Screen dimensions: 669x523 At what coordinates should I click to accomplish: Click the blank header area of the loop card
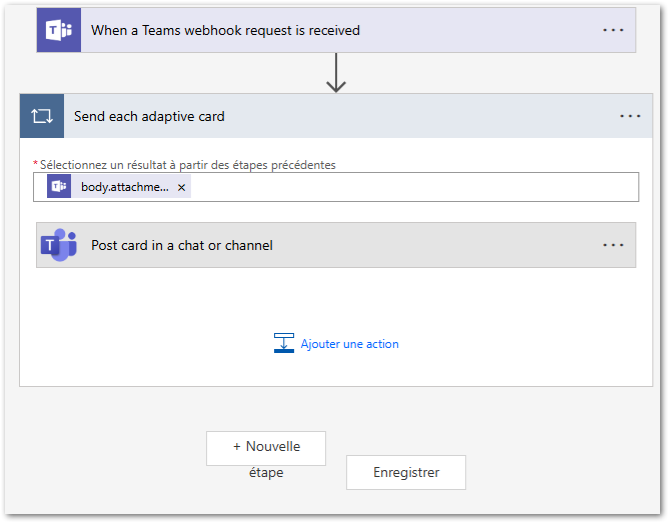pos(420,116)
